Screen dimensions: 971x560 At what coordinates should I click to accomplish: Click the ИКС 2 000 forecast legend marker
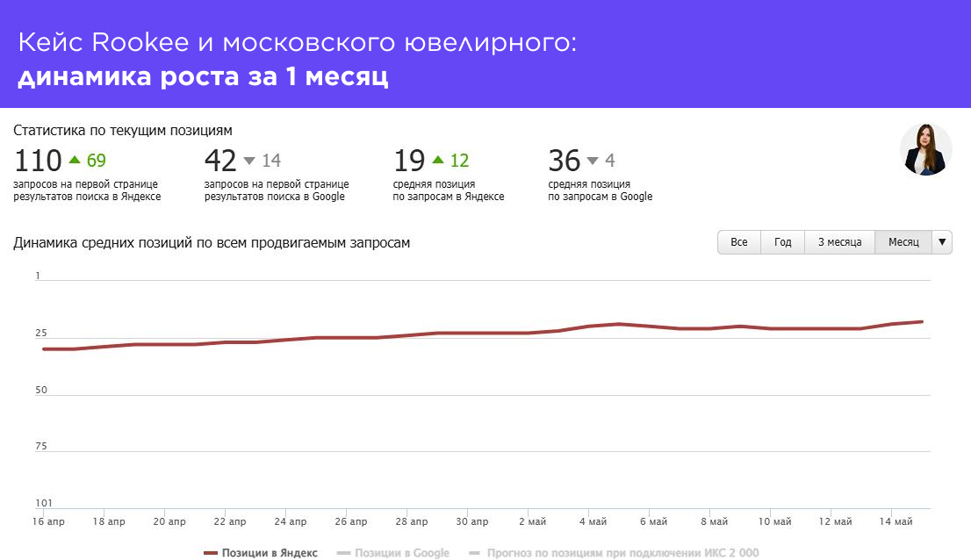(474, 553)
